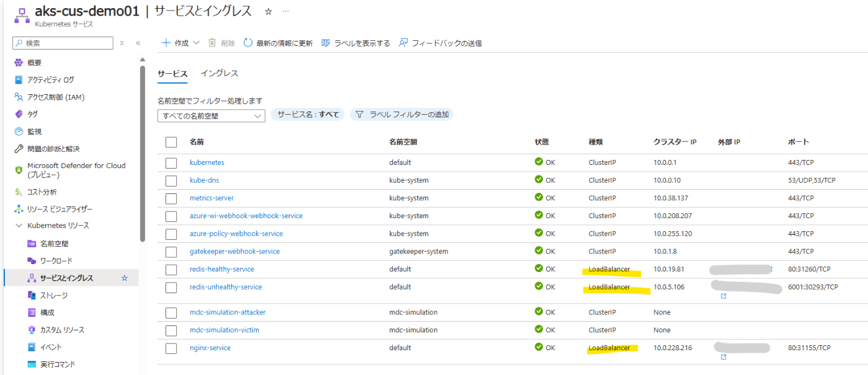Open the mdc-simulation-victim link
The width and height of the screenshot is (868, 375).
(x=224, y=330)
